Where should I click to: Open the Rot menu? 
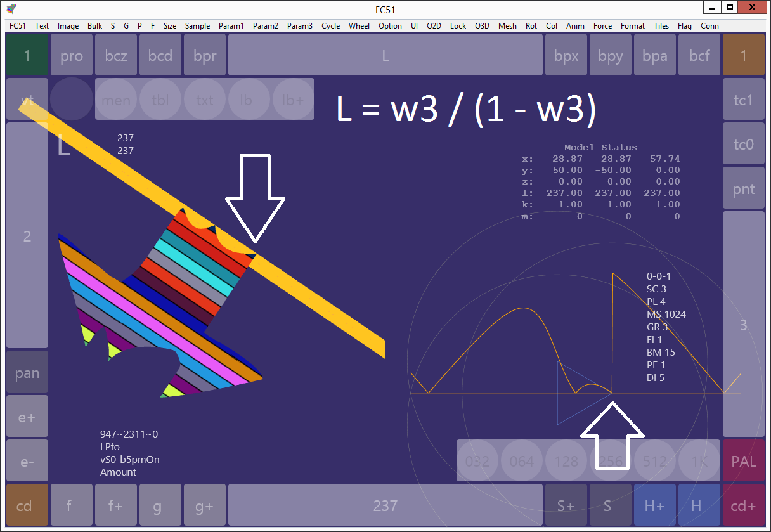[x=531, y=26]
